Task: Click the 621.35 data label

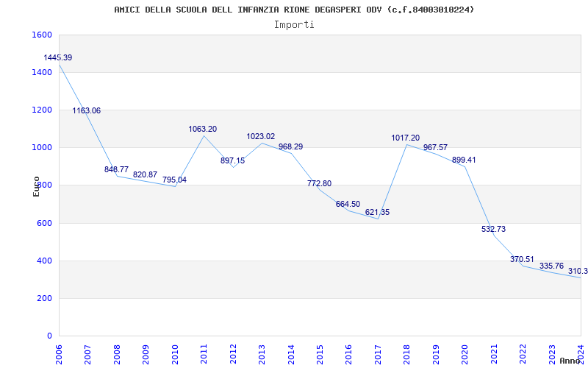Action: pyautogui.click(x=377, y=213)
